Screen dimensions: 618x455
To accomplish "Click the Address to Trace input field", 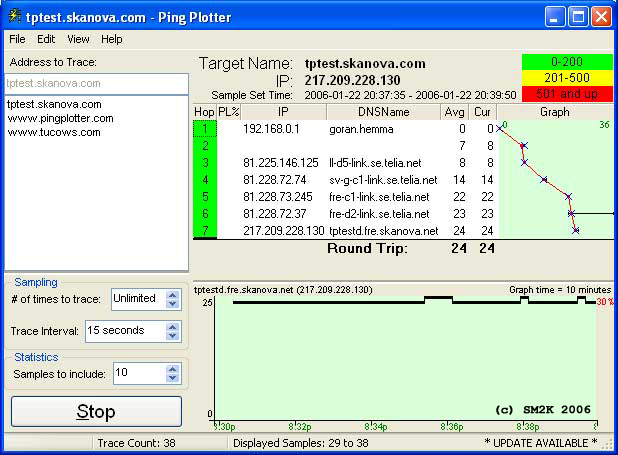I will 97,84.
